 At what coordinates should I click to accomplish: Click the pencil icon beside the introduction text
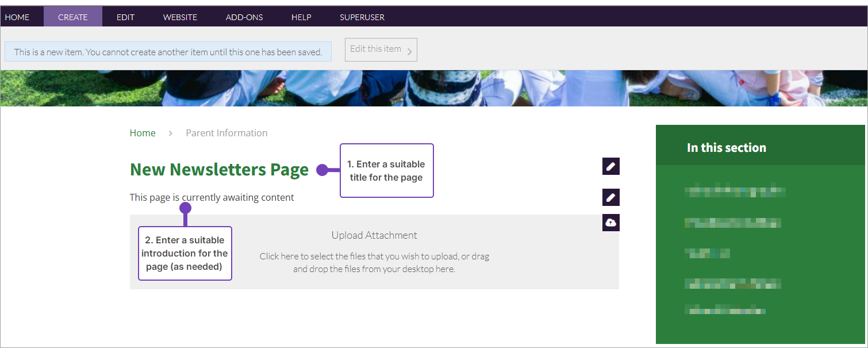[610, 197]
